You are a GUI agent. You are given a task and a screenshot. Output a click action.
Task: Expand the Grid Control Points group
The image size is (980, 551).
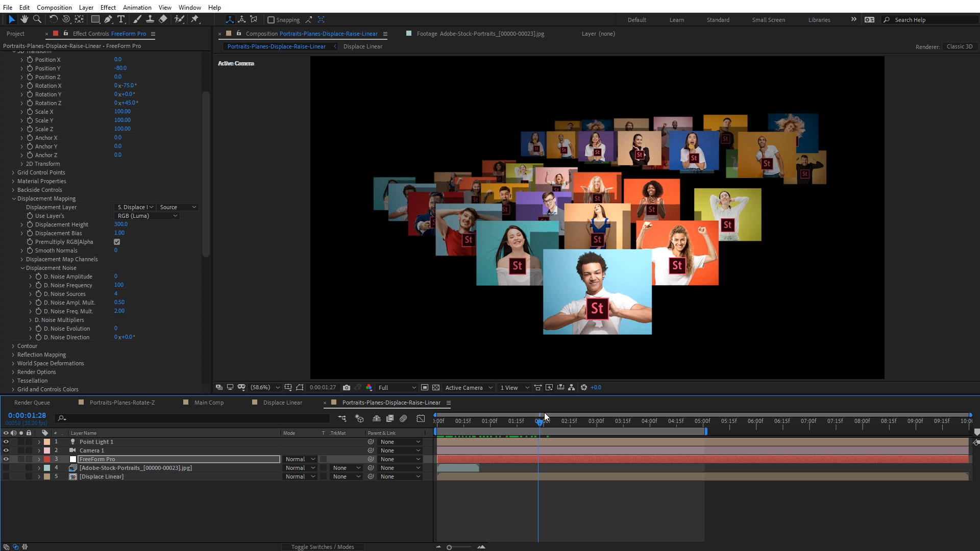[x=13, y=172]
